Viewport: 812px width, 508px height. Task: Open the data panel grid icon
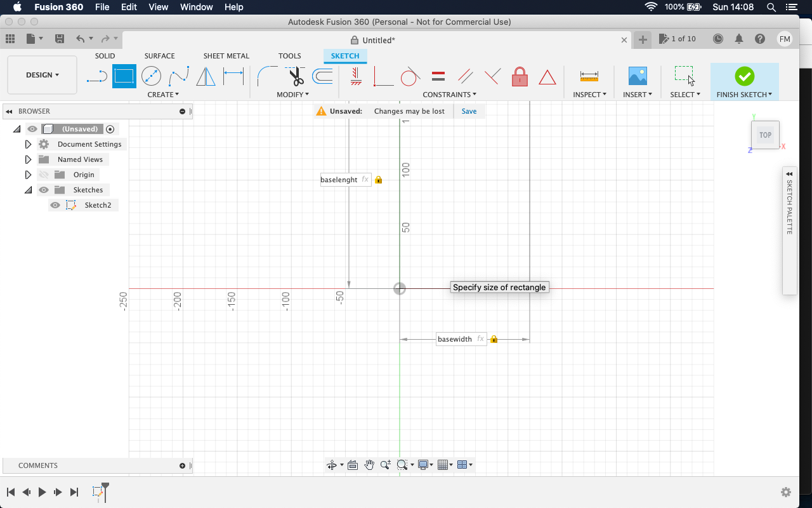10,39
